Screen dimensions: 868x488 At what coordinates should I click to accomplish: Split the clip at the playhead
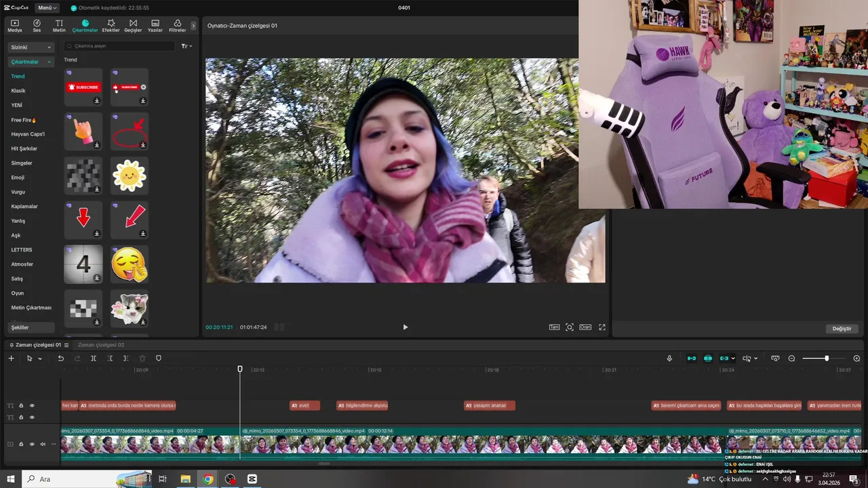[94, 359]
